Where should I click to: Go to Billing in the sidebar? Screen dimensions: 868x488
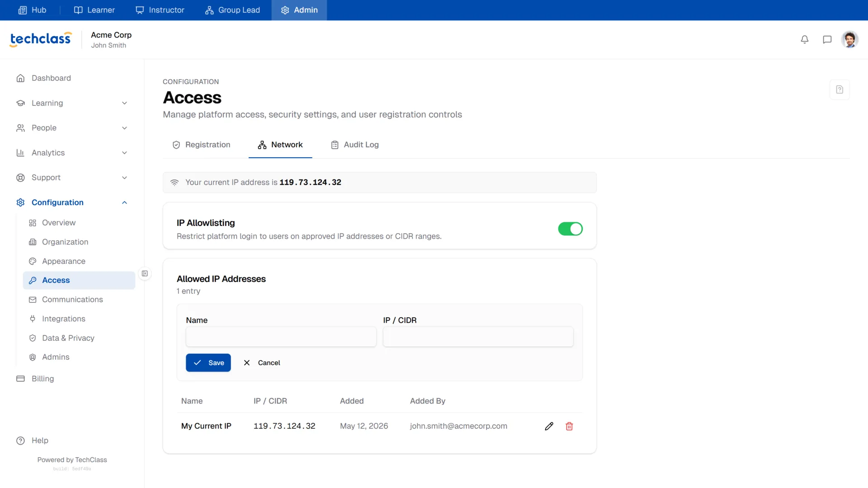pos(72,379)
